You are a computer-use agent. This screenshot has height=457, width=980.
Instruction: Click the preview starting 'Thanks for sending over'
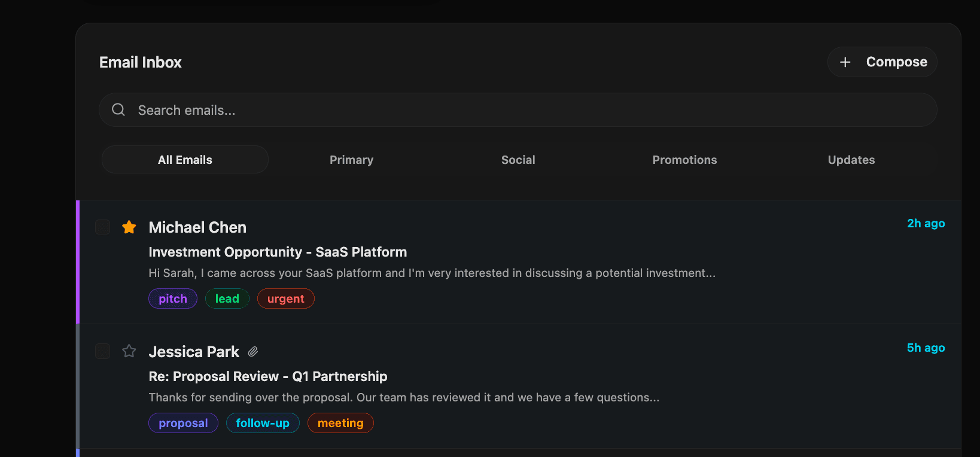click(x=404, y=397)
